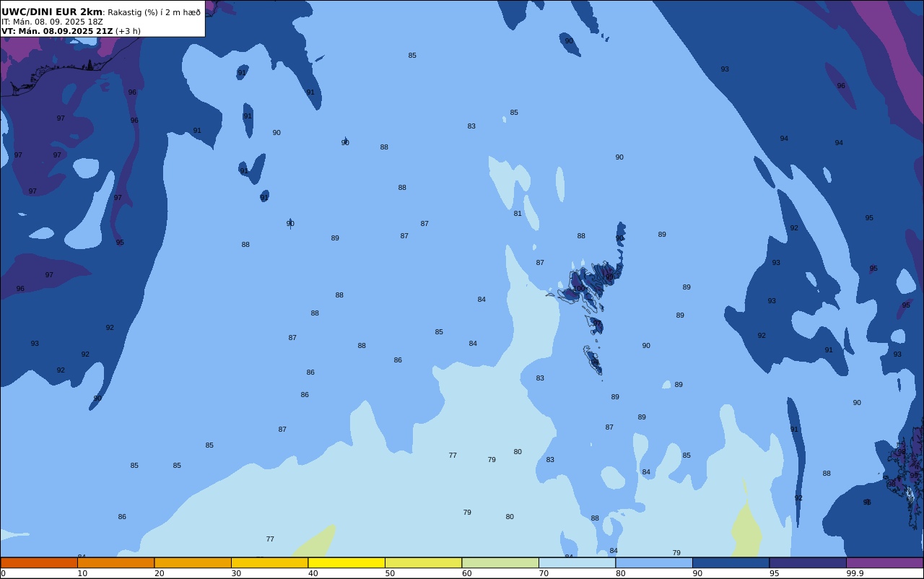
Task: Click the '100' value over the Faroe Islands
Action: (x=578, y=289)
